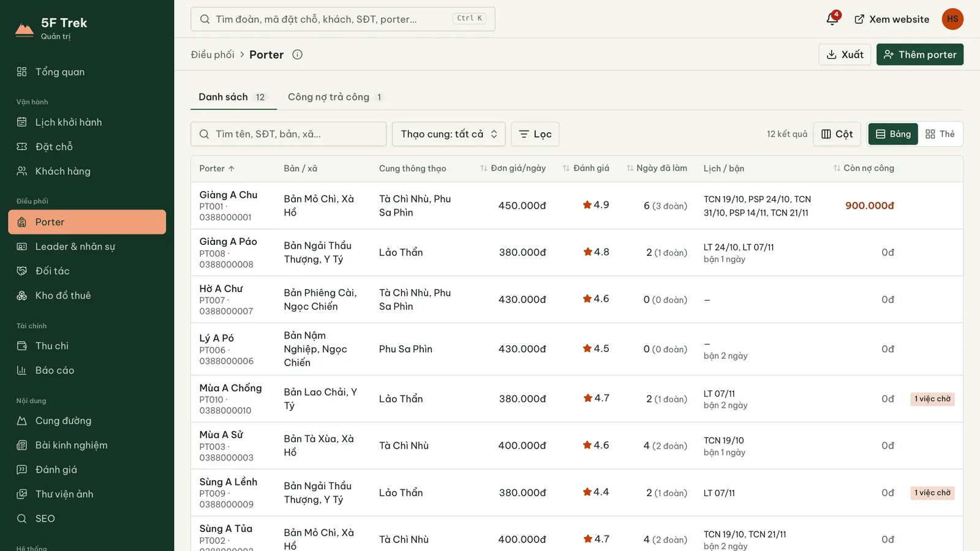Click the 900.000đ debt amount

pos(870,206)
